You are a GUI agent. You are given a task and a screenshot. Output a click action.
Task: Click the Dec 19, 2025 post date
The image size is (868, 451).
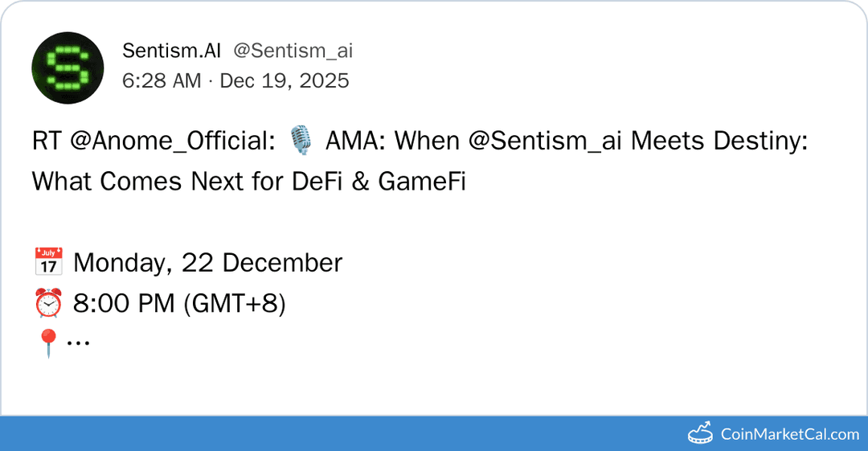[285, 80]
